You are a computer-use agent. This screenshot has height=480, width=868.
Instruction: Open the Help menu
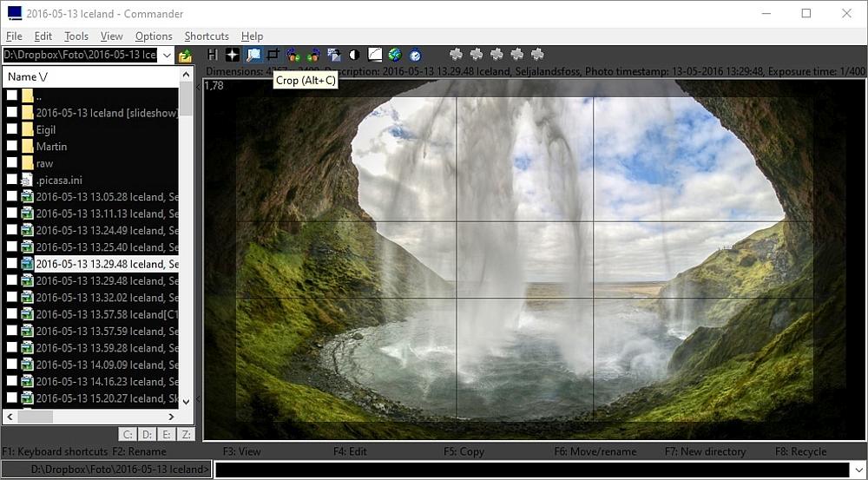pos(252,36)
